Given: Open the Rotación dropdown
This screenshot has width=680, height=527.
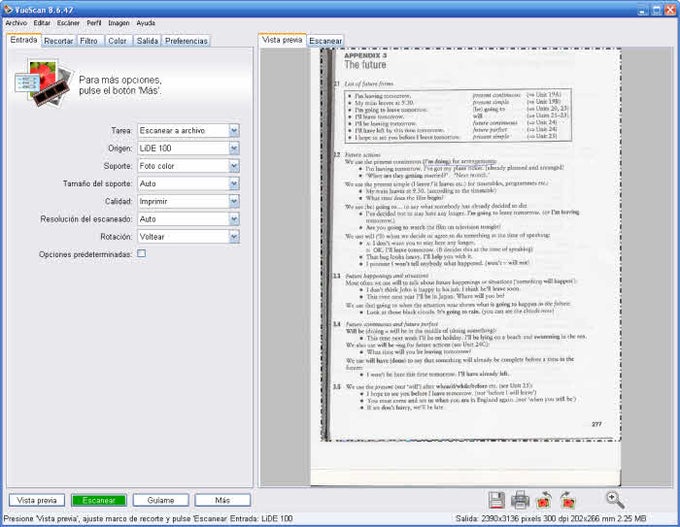Looking at the screenshot, I should 188,237.
